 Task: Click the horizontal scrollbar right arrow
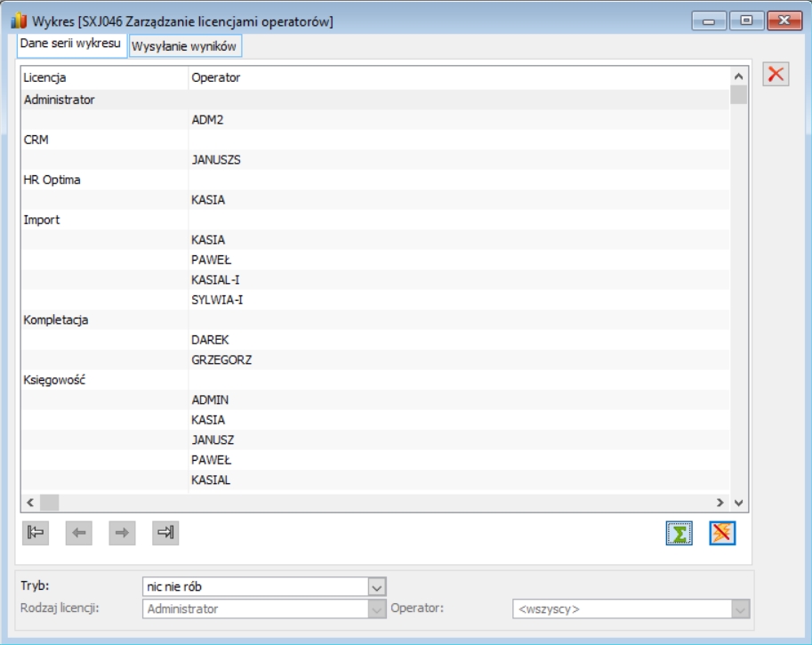click(x=720, y=503)
